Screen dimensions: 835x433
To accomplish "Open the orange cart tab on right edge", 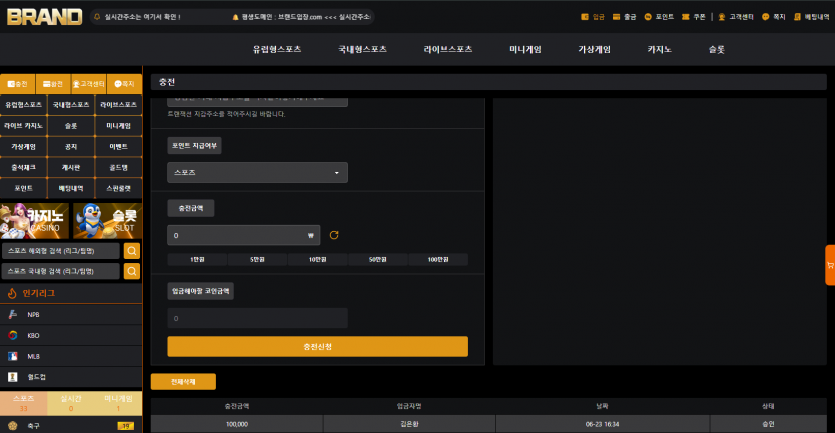I will tap(830, 265).
